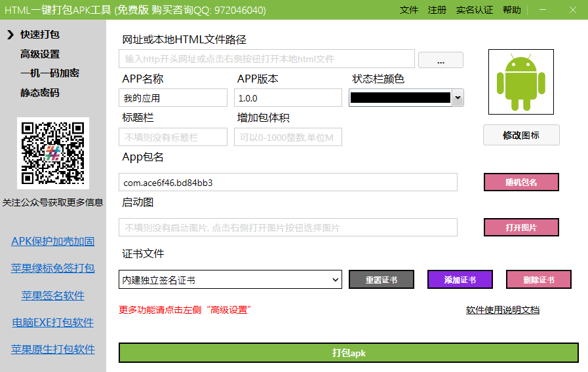Viewport: 588px width, 372px height.
Task: Open the 实名认证 menu item
Action: [475, 10]
